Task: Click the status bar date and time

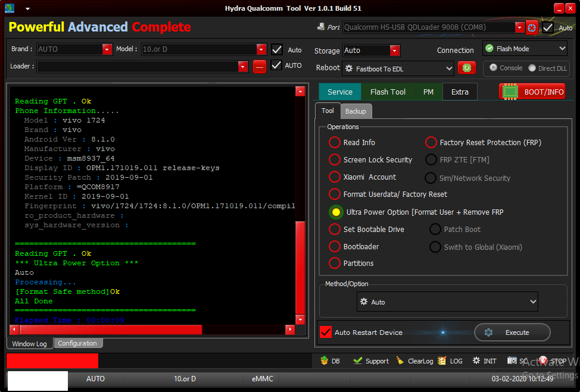Action: click(x=522, y=379)
